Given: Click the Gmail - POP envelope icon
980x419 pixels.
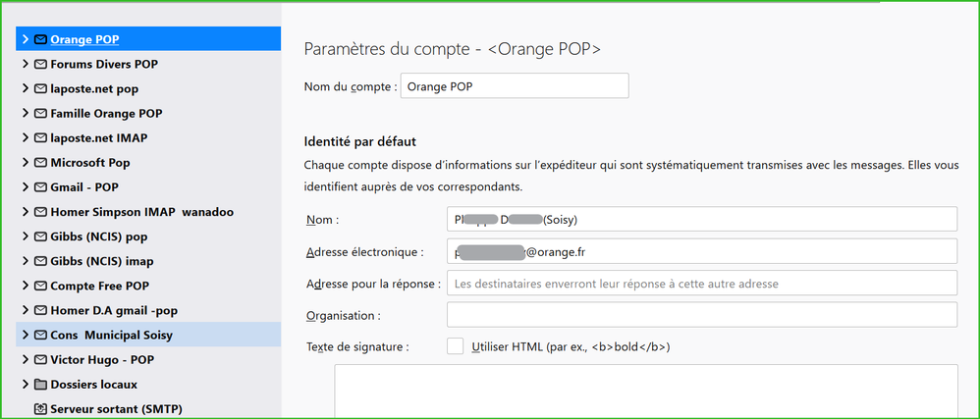Looking at the screenshot, I should [x=40, y=186].
